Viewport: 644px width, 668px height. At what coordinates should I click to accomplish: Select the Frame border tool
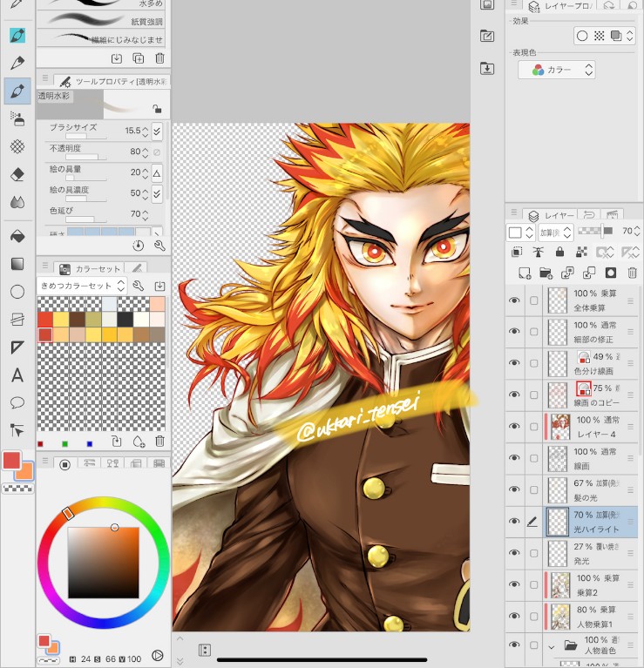tap(17, 320)
